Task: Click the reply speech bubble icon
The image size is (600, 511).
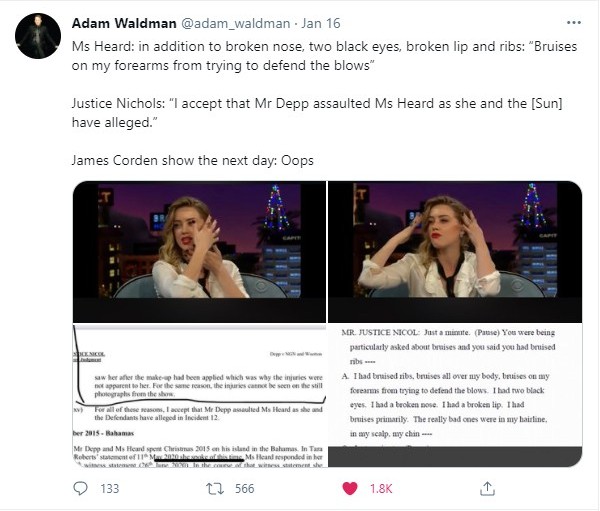Action: [80, 488]
